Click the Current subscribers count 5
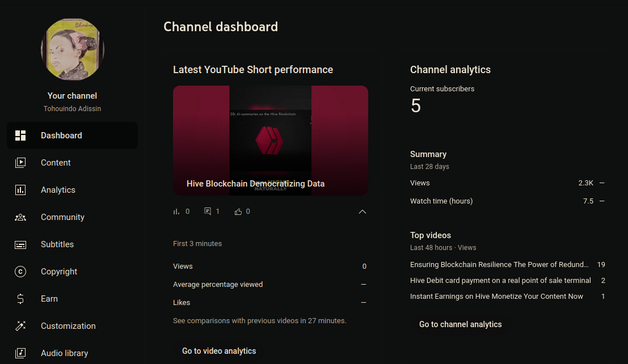 (416, 106)
